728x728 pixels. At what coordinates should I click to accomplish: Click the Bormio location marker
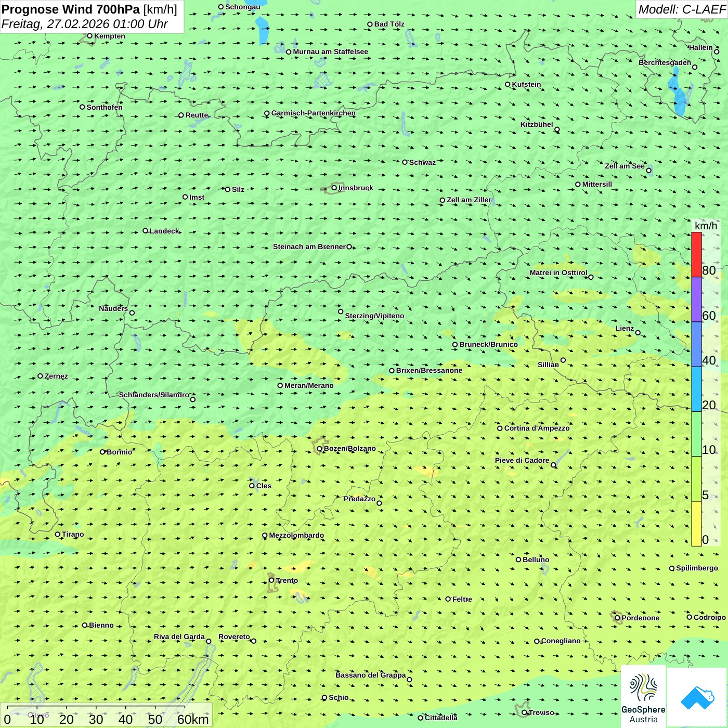(102, 452)
